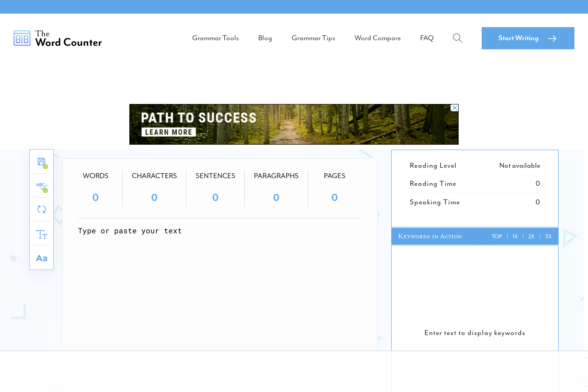The height and width of the screenshot is (392, 588).
Task: Switch keywords view to 1X
Action: [x=515, y=236]
